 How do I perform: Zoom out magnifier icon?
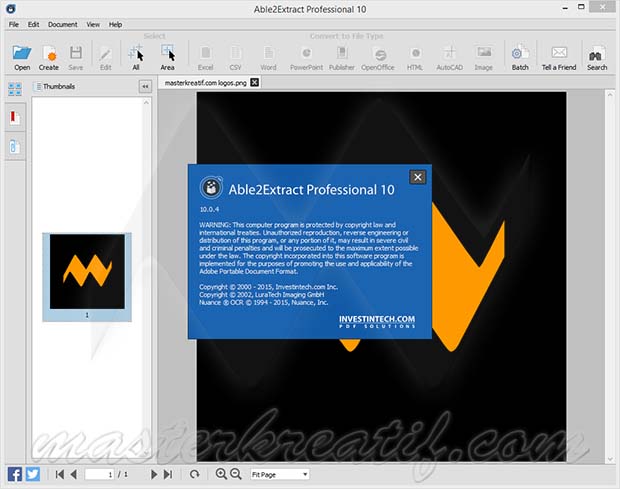click(236, 474)
